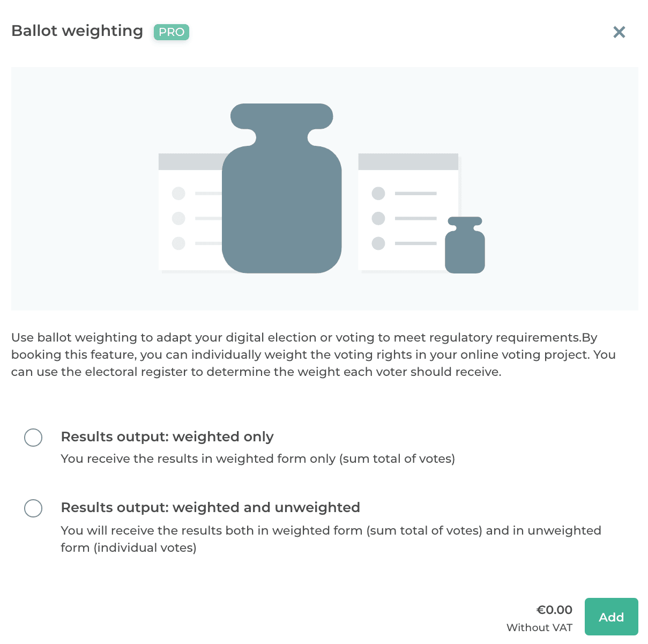Click the €0.00 price amount

point(554,610)
